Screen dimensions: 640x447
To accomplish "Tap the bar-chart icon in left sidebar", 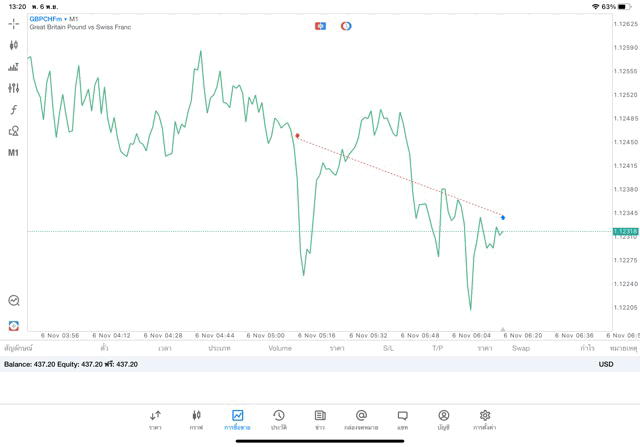I will (14, 67).
